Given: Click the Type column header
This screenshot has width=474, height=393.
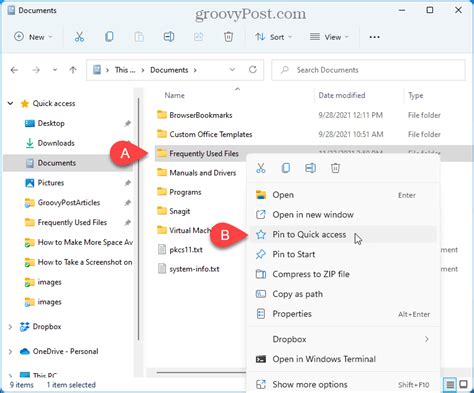Looking at the screenshot, I should point(416,96).
